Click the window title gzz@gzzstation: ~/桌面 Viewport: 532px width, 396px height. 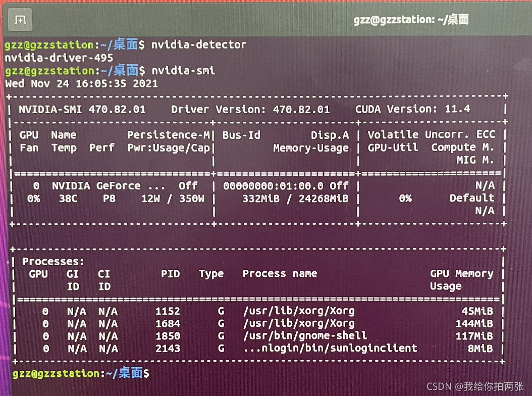pos(411,19)
